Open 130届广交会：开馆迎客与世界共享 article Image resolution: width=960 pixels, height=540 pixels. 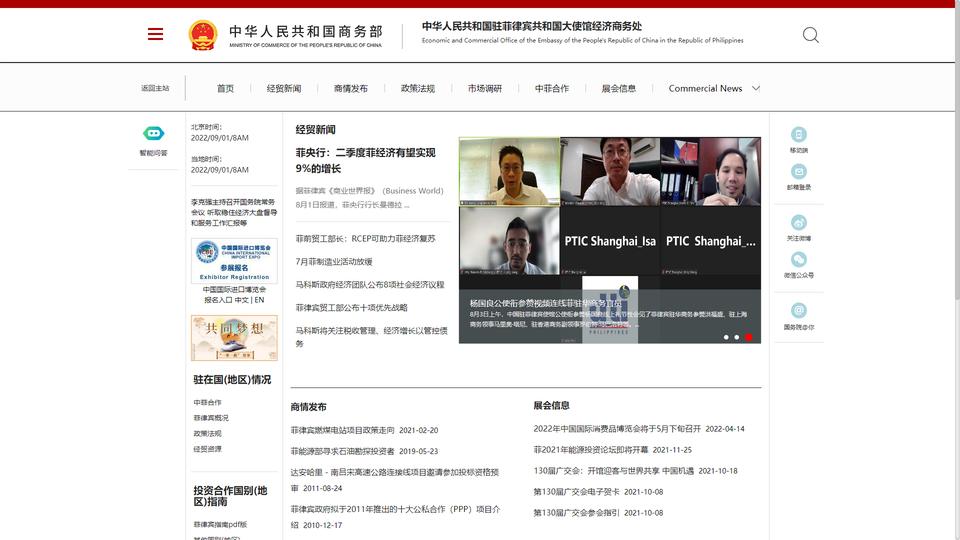pyautogui.click(x=613, y=471)
